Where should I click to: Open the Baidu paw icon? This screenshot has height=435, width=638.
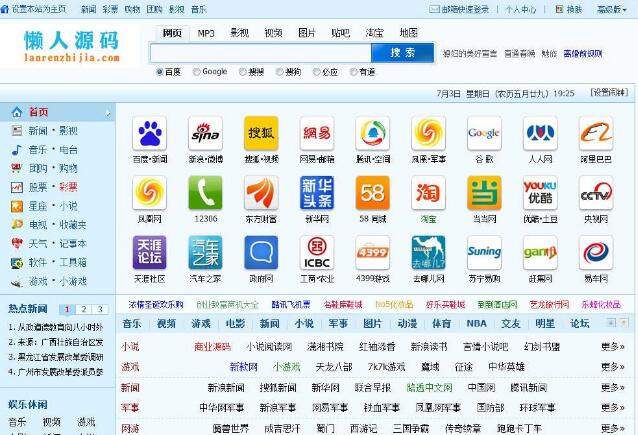coord(149,134)
